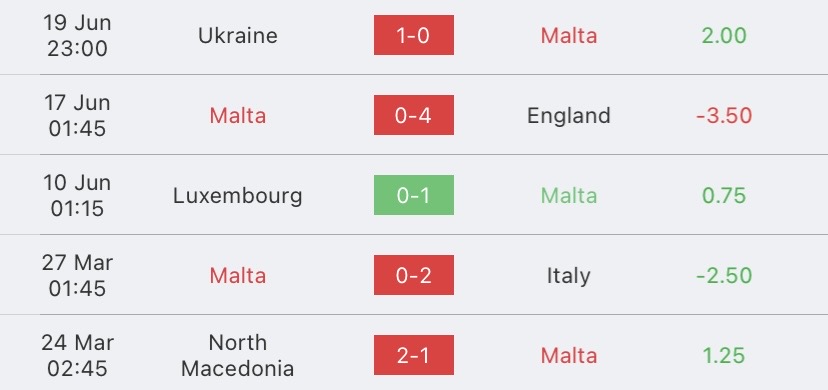This screenshot has width=828, height=390.
Task: Open the Malta vs England 0-4 score
Action: coord(413,115)
